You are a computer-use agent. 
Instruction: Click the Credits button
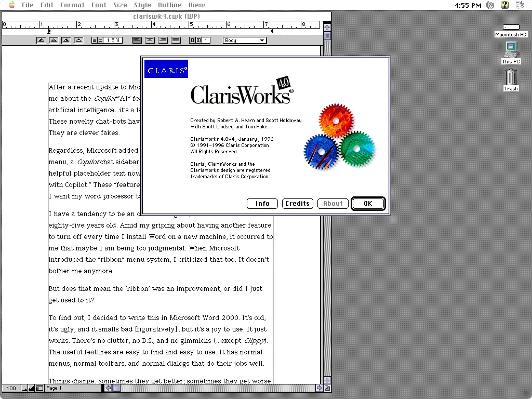click(x=298, y=204)
